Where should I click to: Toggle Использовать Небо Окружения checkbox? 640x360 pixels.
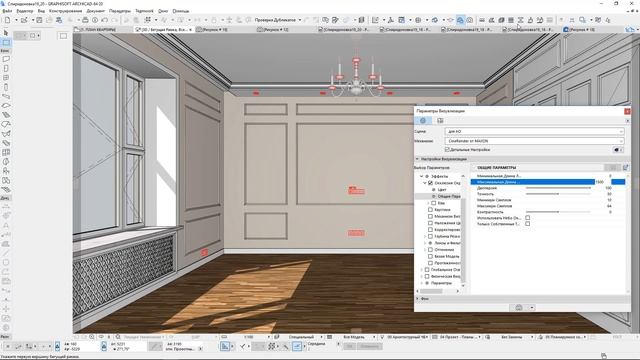click(x=527, y=218)
